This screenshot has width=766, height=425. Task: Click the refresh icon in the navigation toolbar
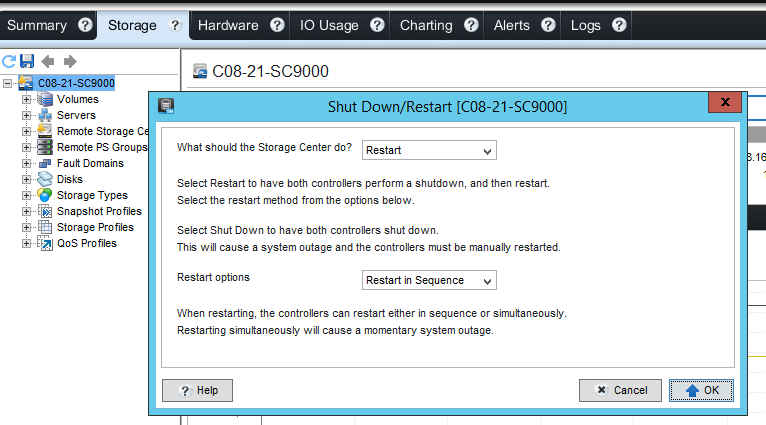coord(9,62)
